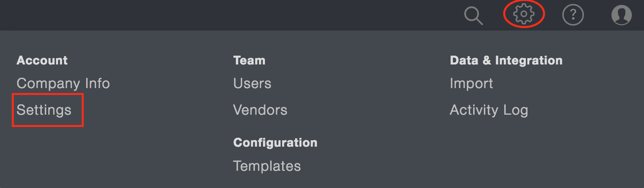This screenshot has width=644, height=188.
Task: Get support via the circled question mark
Action: coord(573,15)
